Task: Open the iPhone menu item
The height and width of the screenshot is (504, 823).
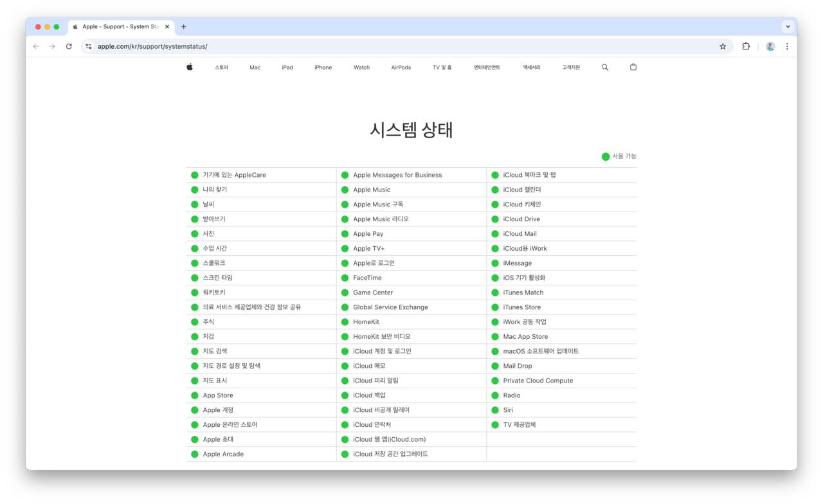Action: click(x=323, y=67)
